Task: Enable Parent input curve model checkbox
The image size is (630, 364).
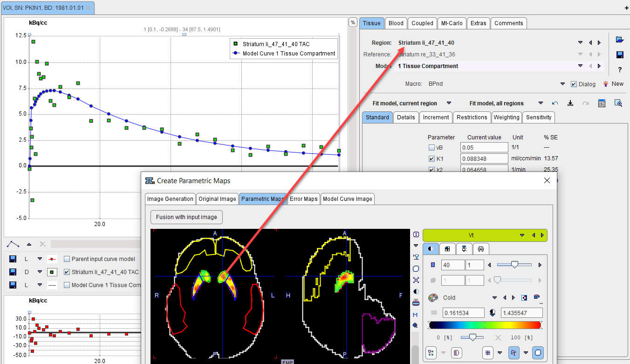Action: [x=67, y=259]
